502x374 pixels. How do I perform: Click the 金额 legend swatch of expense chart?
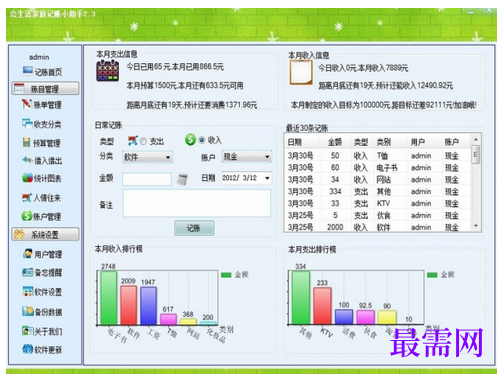coord(432,275)
